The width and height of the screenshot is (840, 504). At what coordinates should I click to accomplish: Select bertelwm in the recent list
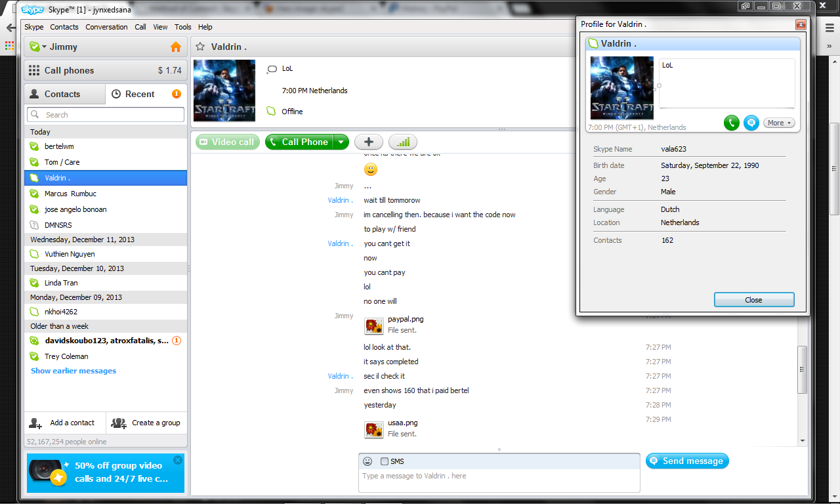tap(106, 146)
